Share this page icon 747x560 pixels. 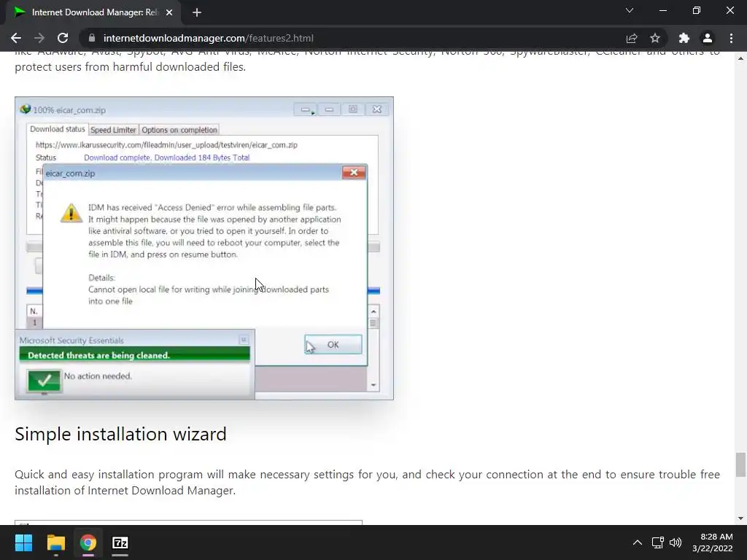pos(632,38)
